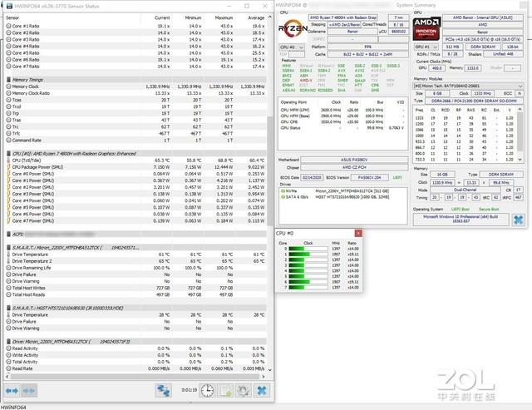Select the Write Activity row
Screen dimensions: 532x410
coord(135,355)
